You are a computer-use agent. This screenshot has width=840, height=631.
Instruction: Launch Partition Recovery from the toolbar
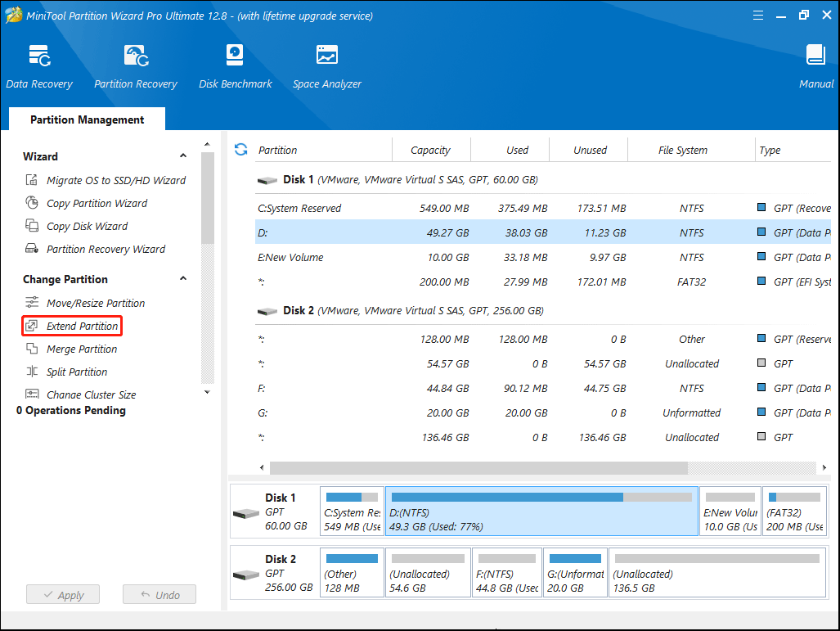coord(135,66)
